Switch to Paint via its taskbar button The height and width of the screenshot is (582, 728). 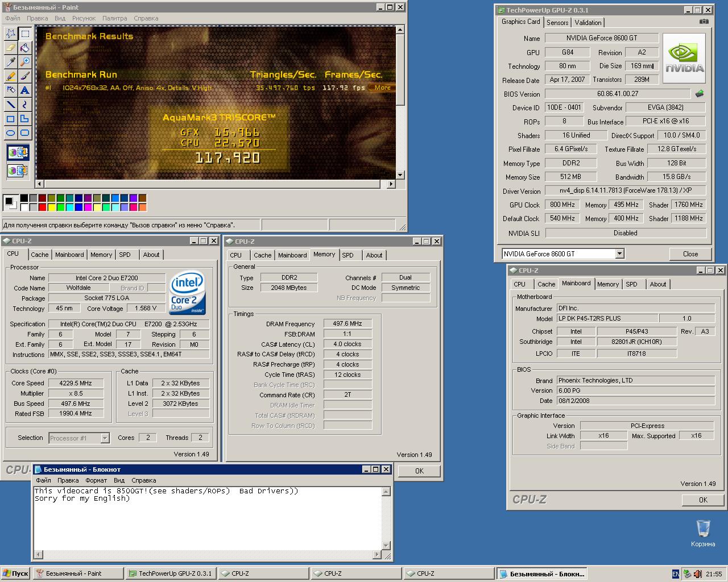coord(78,573)
